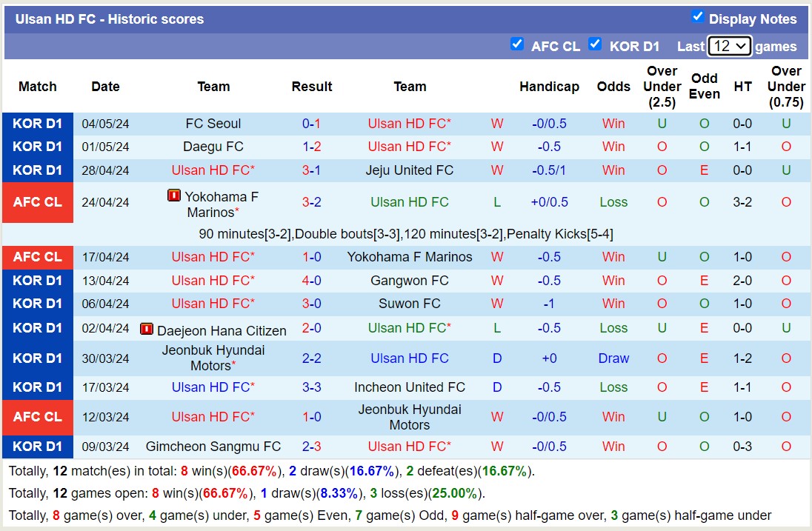The image size is (812, 531).
Task: Click the 2-3 result of the Gimcheon match
Action: pos(311,447)
